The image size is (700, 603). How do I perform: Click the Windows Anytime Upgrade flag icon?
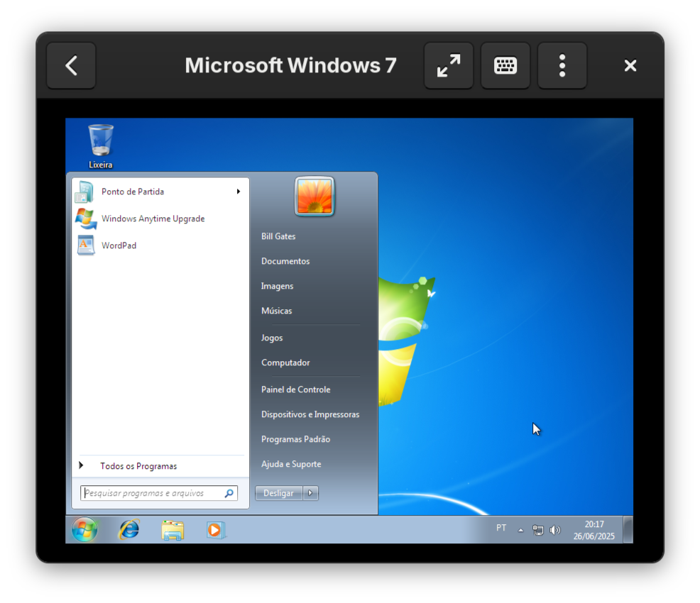pyautogui.click(x=85, y=218)
